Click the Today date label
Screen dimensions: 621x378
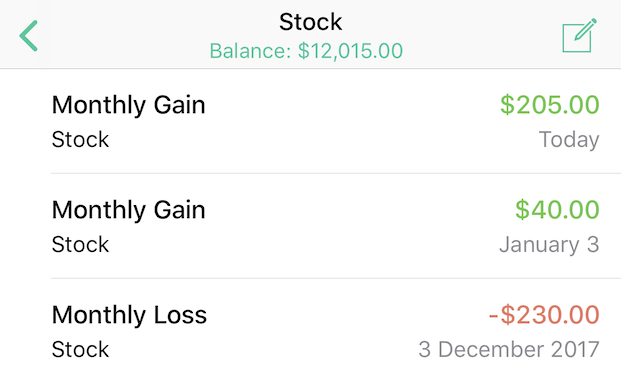pos(569,140)
